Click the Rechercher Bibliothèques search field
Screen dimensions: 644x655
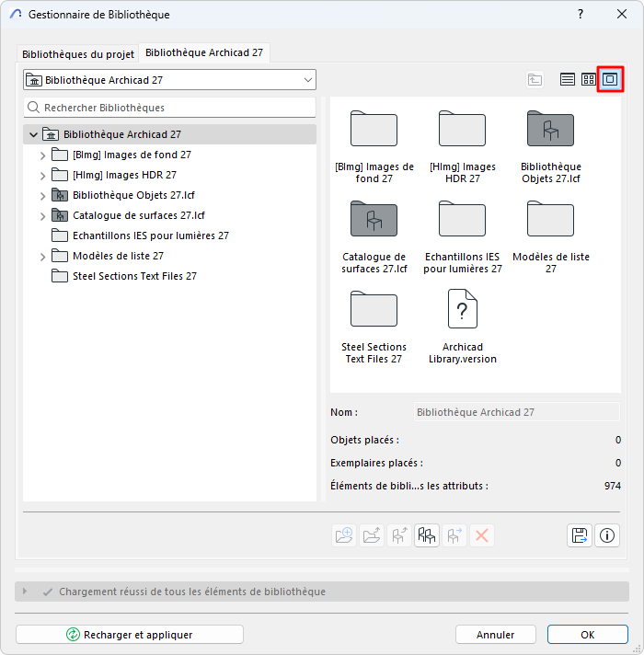click(169, 108)
